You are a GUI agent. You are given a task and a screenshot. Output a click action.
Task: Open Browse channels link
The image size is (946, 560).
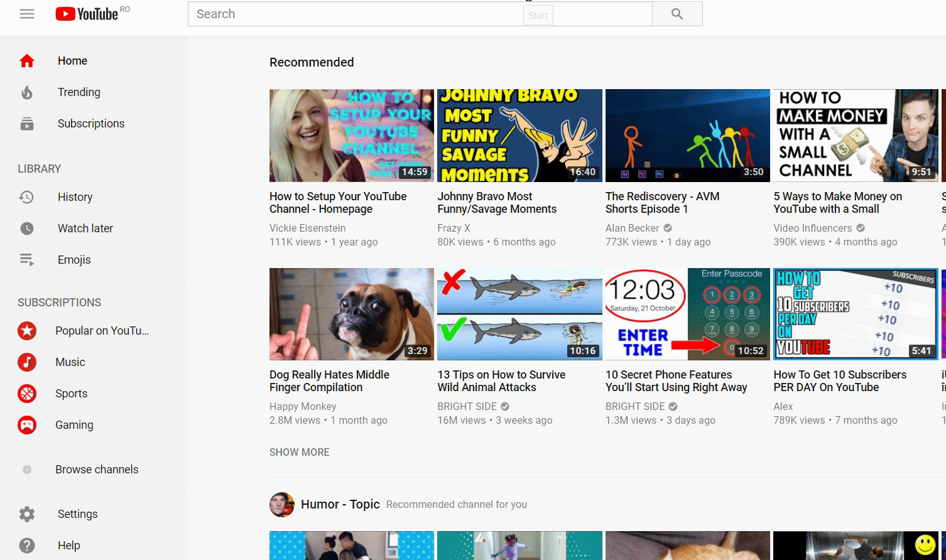click(97, 470)
